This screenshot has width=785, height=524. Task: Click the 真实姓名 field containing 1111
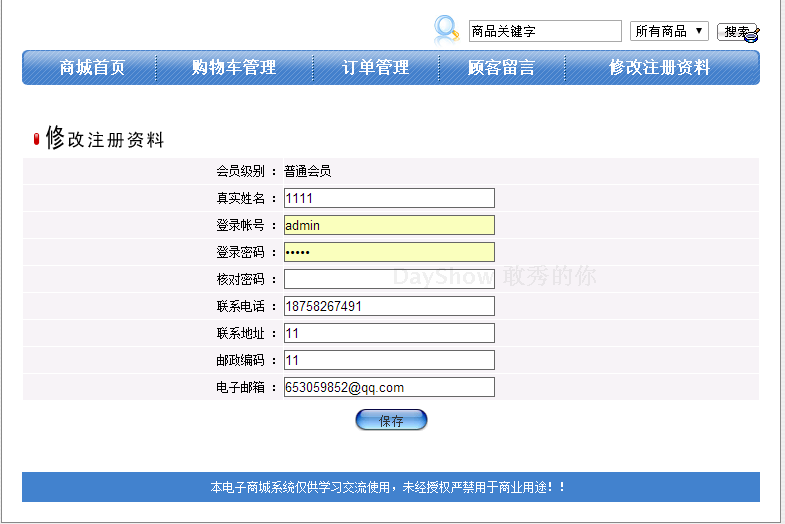[x=389, y=198]
